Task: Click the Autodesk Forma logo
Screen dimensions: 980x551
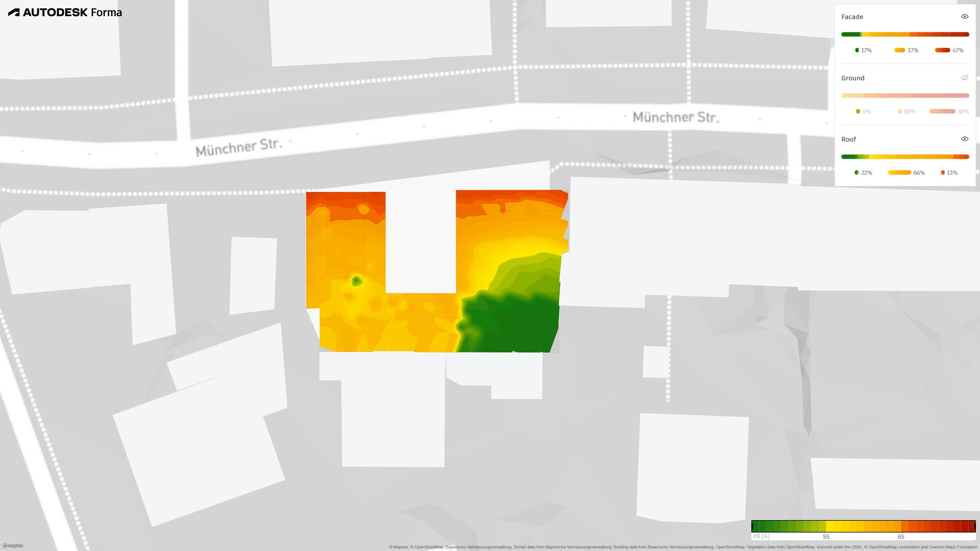Action: click(65, 12)
